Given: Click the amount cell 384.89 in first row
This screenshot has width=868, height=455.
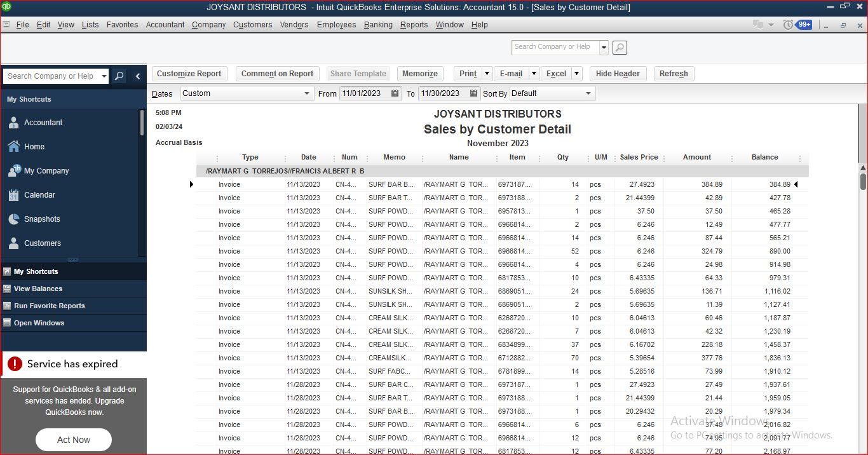Looking at the screenshot, I should point(712,185).
